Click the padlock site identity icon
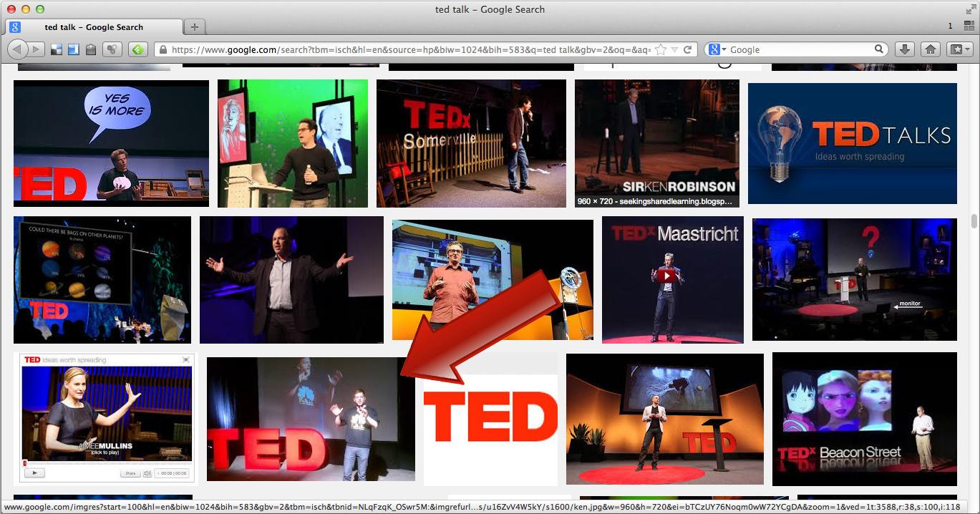980x514 pixels. tap(163, 50)
